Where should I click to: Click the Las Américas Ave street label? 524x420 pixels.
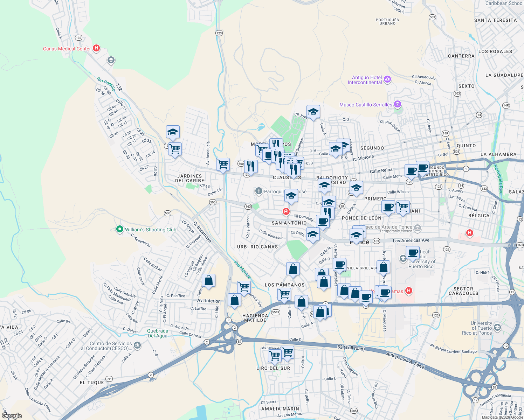[x=411, y=240]
